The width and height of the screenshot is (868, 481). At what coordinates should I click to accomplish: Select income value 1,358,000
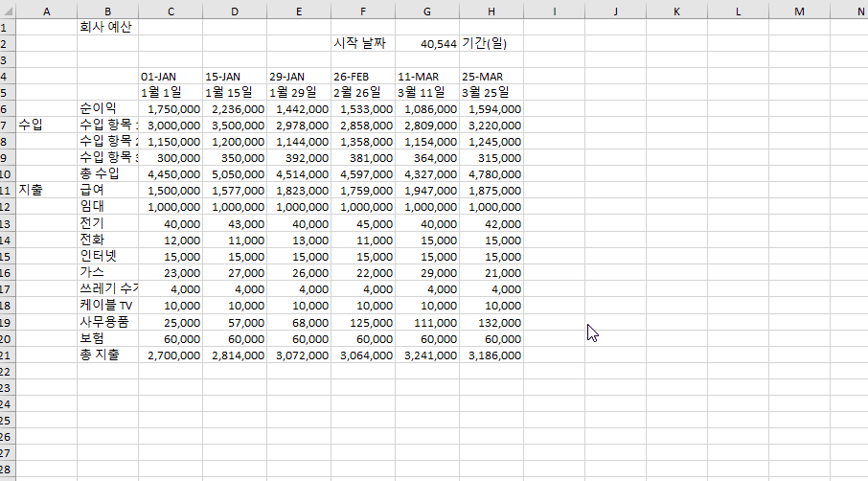[x=363, y=142]
